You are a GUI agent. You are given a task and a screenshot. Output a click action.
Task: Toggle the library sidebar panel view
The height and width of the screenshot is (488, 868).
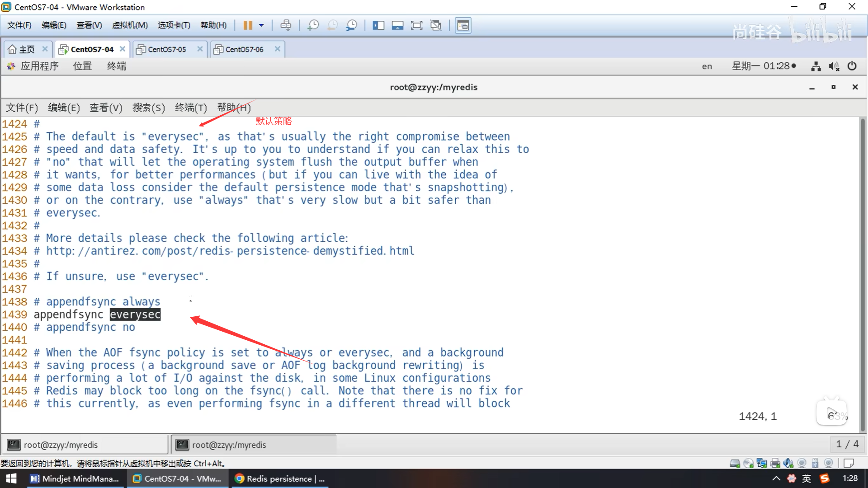coord(378,25)
